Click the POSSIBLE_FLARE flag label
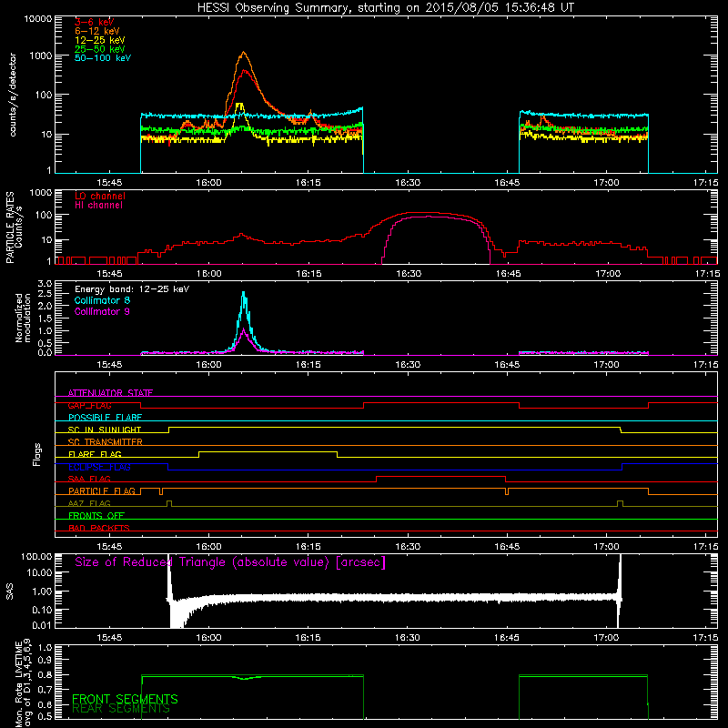728x728 pixels. point(105,418)
